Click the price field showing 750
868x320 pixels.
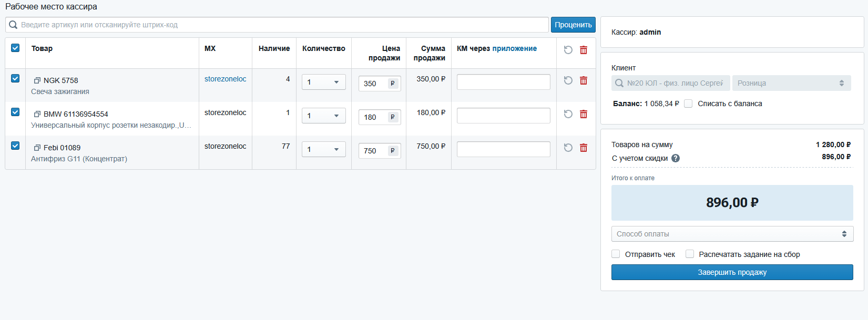click(x=380, y=151)
